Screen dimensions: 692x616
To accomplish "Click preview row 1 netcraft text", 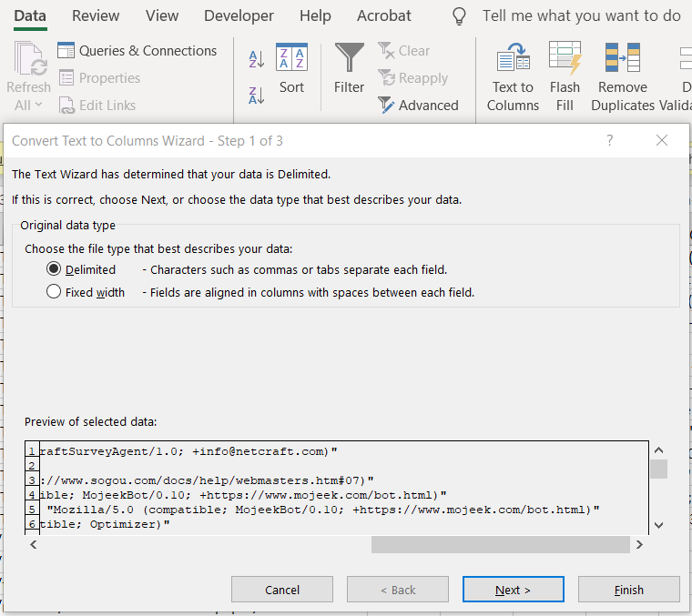I will [x=188, y=451].
